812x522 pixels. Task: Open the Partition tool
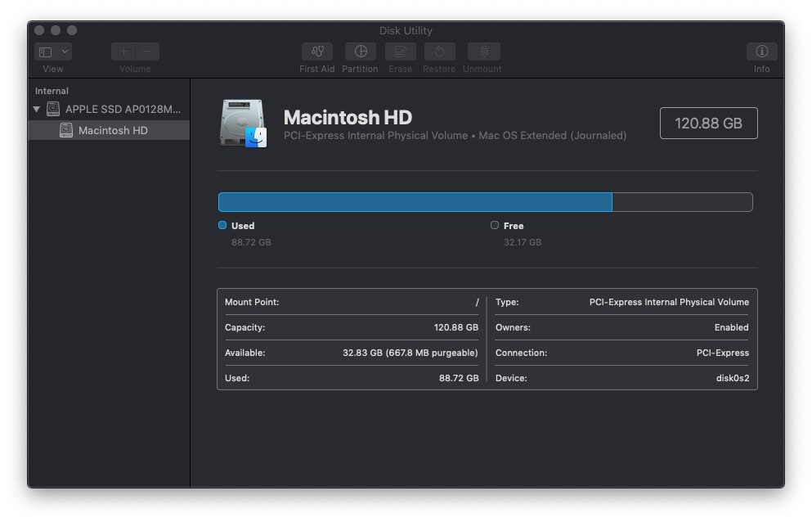(x=361, y=52)
